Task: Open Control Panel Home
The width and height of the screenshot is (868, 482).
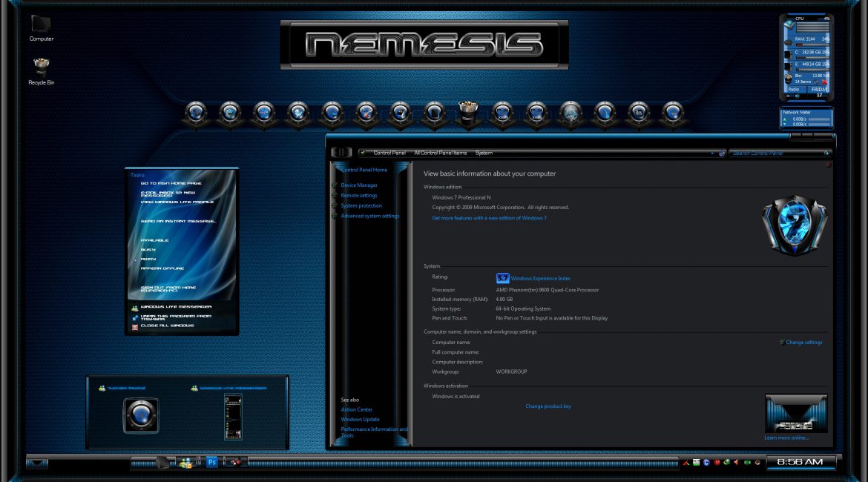Action: click(x=364, y=170)
